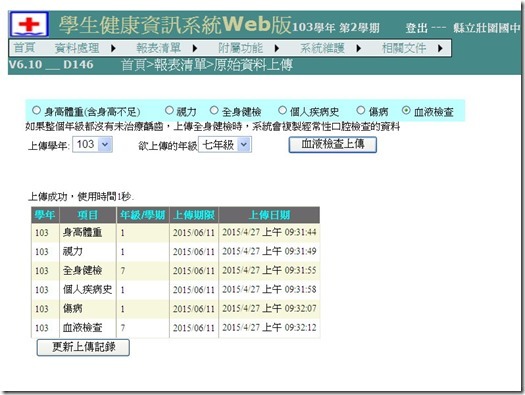The height and width of the screenshot is (395, 525).
Task: Select the 血液檢查 radio button
Action: [x=406, y=110]
